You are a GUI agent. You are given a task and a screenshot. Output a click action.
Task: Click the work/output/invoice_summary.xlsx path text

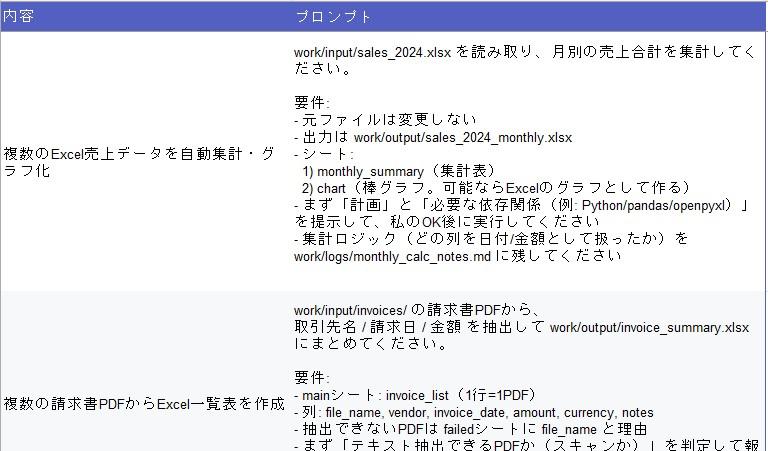(649, 327)
